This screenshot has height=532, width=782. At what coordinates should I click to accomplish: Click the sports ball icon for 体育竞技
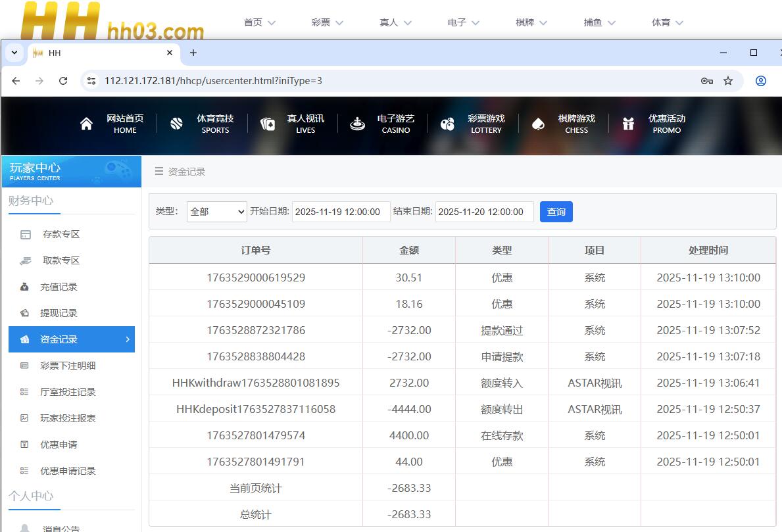point(176,124)
